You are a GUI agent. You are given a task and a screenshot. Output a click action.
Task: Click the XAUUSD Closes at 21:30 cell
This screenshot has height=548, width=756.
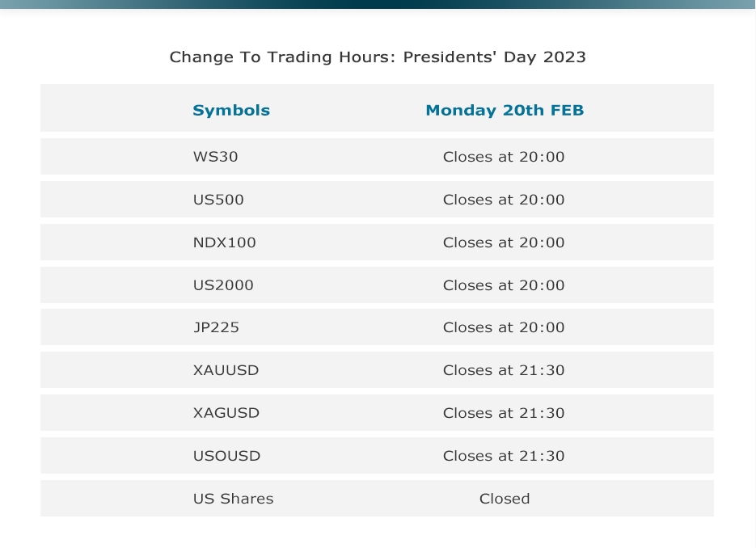(x=504, y=370)
